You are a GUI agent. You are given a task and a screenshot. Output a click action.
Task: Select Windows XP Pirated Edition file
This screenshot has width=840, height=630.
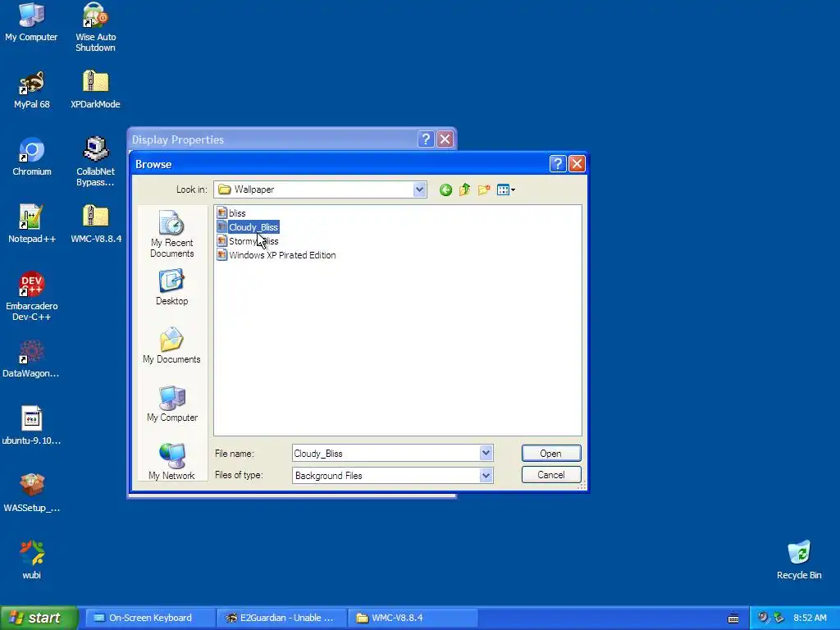[x=276, y=255]
